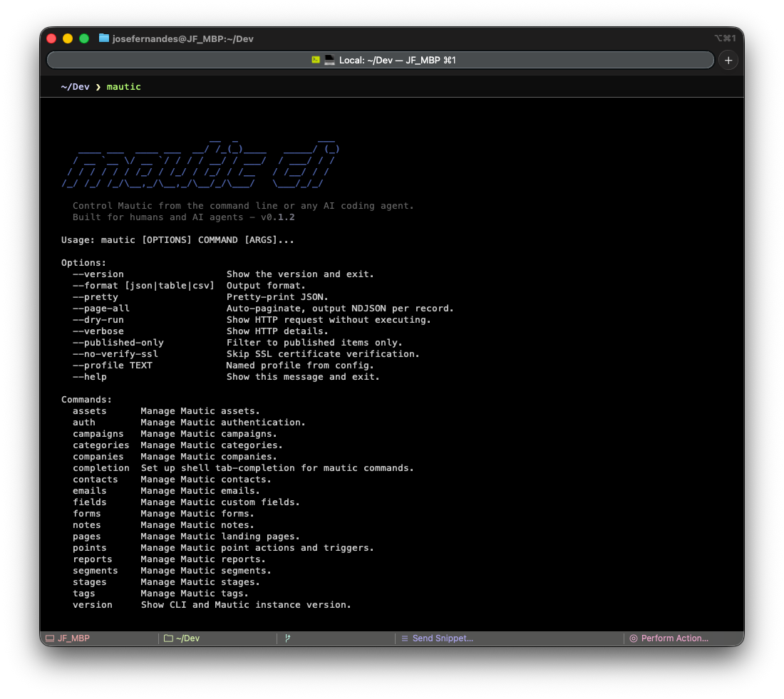Click the 'reports' command name
This screenshot has height=699, width=784.
tap(93, 559)
